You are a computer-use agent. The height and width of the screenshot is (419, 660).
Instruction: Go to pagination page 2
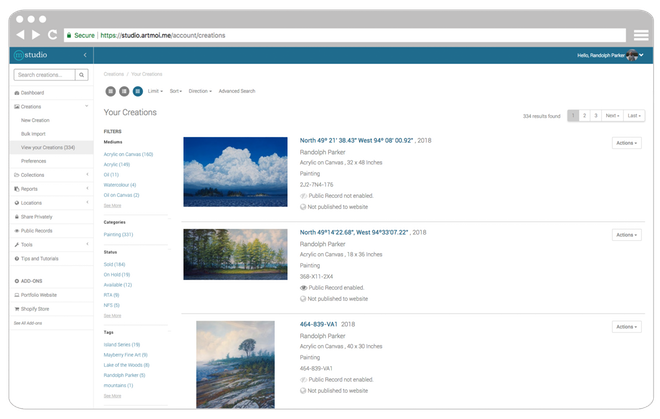pyautogui.click(x=584, y=116)
